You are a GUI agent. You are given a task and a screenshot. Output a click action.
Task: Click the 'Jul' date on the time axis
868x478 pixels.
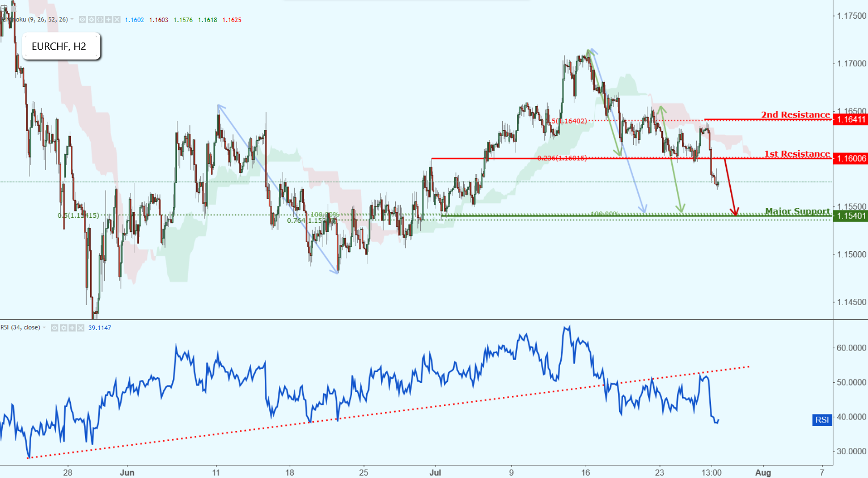pos(435,472)
